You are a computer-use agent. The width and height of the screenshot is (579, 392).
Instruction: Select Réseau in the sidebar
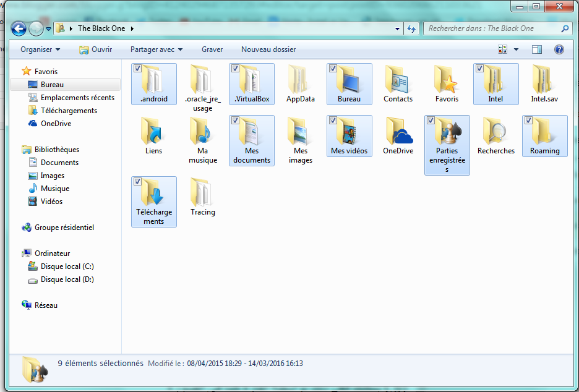click(x=40, y=305)
